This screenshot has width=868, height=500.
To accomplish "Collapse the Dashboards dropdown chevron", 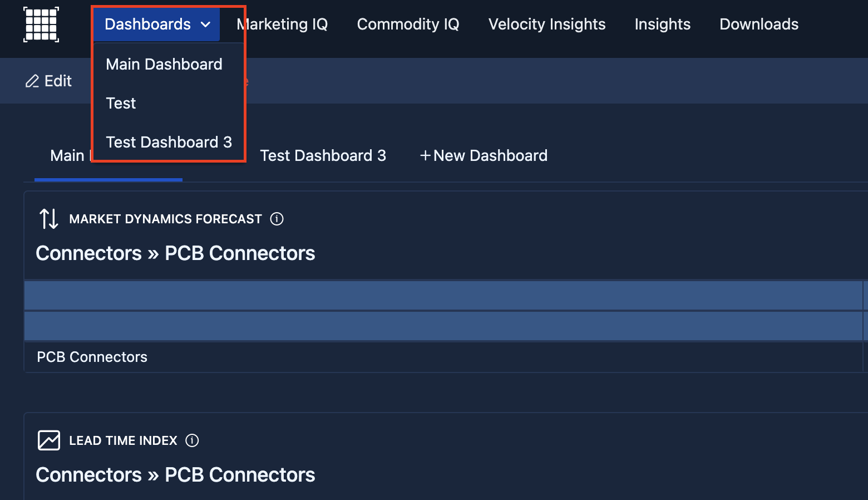I will click(205, 24).
